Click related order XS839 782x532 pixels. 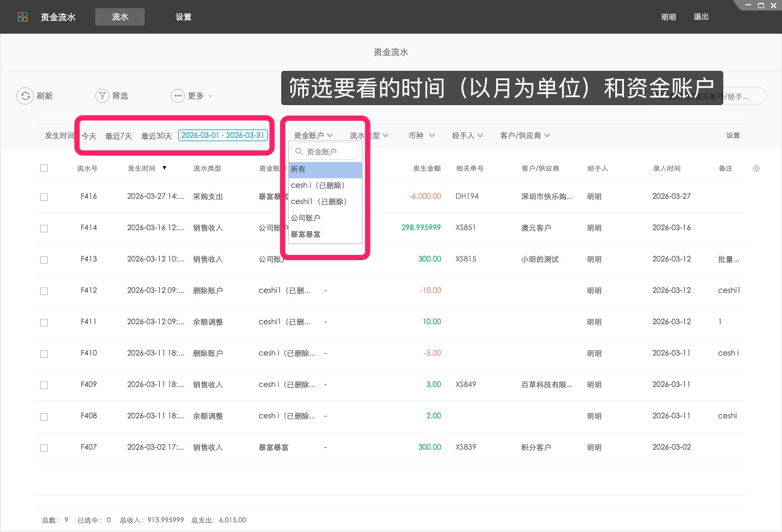click(x=466, y=447)
